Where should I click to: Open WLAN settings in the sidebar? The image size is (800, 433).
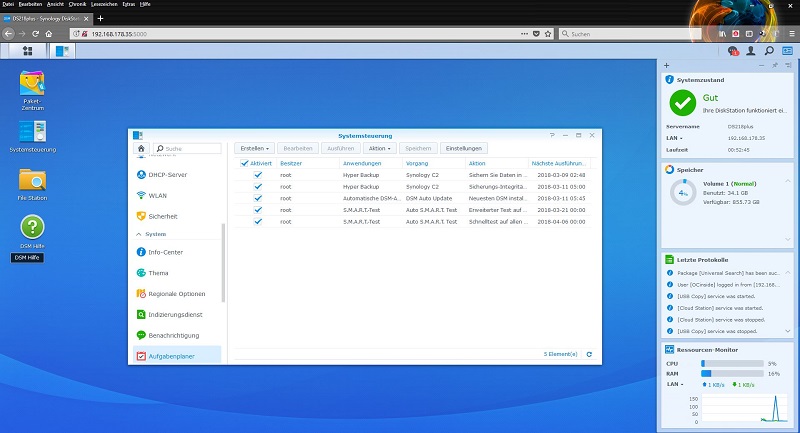[177, 195]
